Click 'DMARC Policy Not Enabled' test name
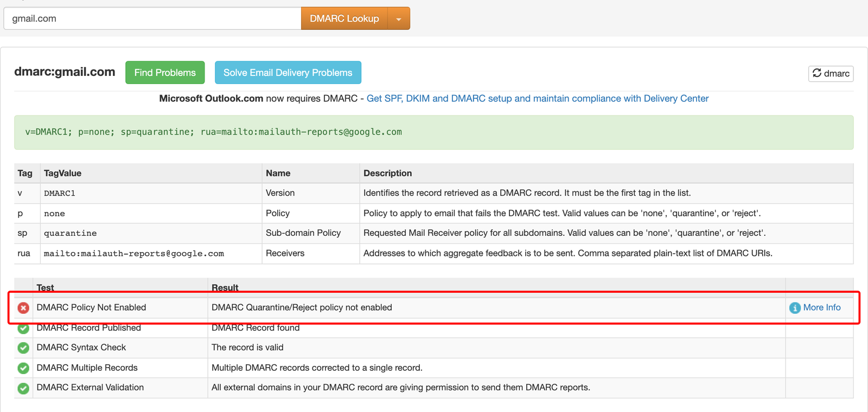Image resolution: width=868 pixels, height=412 pixels. [x=91, y=307]
